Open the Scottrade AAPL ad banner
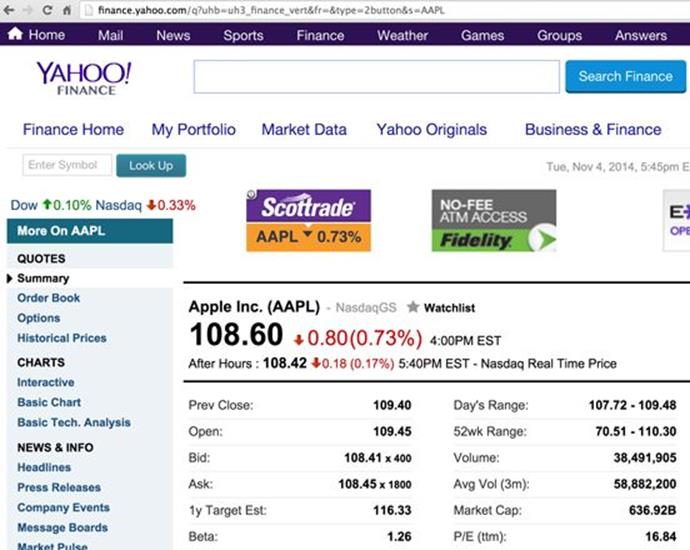Viewport: 690px width, 550px height. coord(308,220)
